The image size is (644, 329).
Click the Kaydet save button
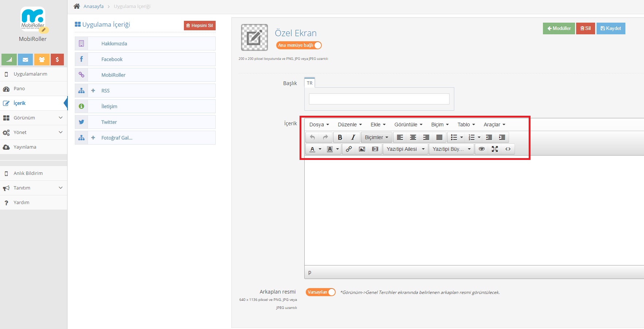pyautogui.click(x=611, y=28)
